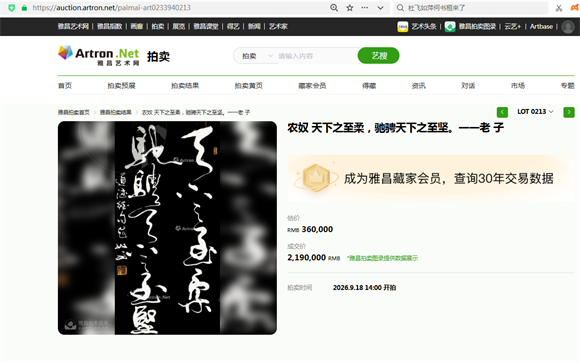Click the lock icon in the address bar
Image resolution: width=580 pixels, height=362 pixels.
pyautogui.click(x=24, y=8)
